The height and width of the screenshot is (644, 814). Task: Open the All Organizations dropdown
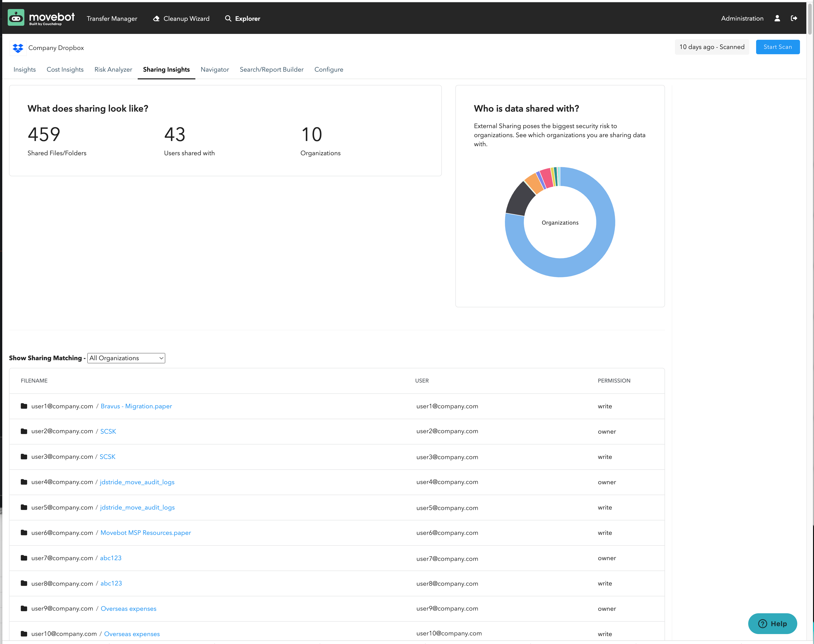tap(126, 358)
